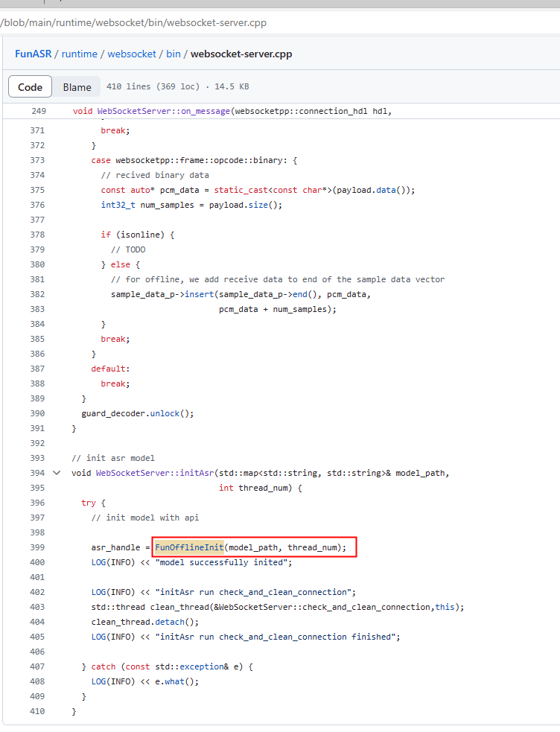Switch to the Blame view tab
Viewport: 560px width, 732px height.
(77, 87)
